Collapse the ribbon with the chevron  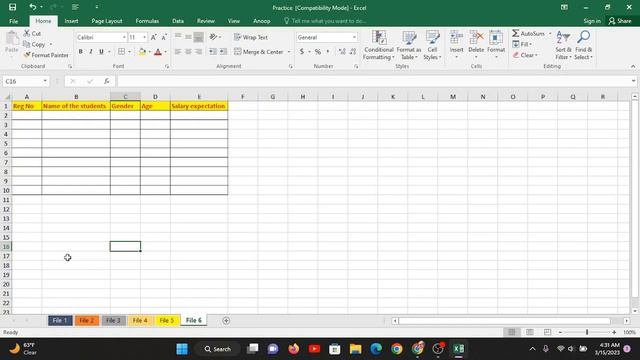pyautogui.click(x=633, y=67)
